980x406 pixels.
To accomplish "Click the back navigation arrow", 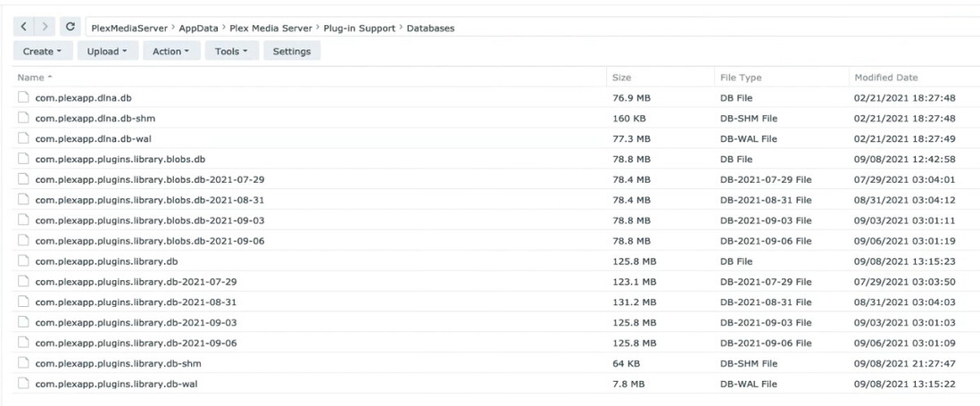I will 24,28.
